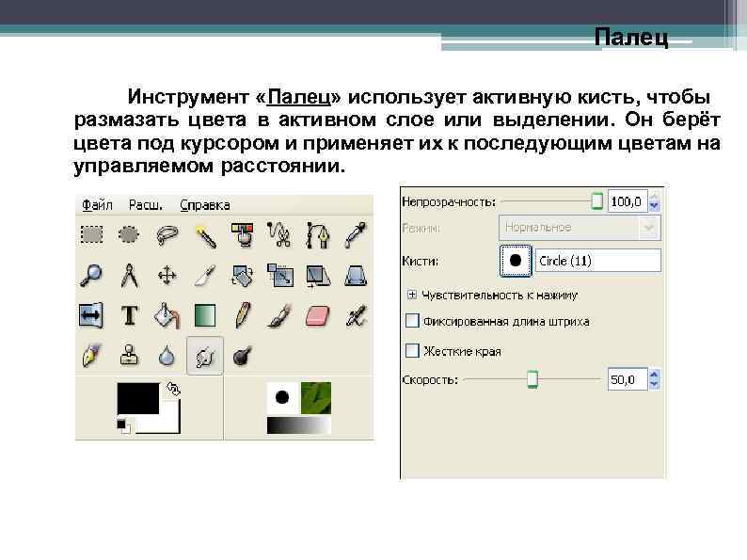747x560 pixels.
Task: Select the Color Picker eyedropper tool
Action: pyautogui.click(x=356, y=234)
